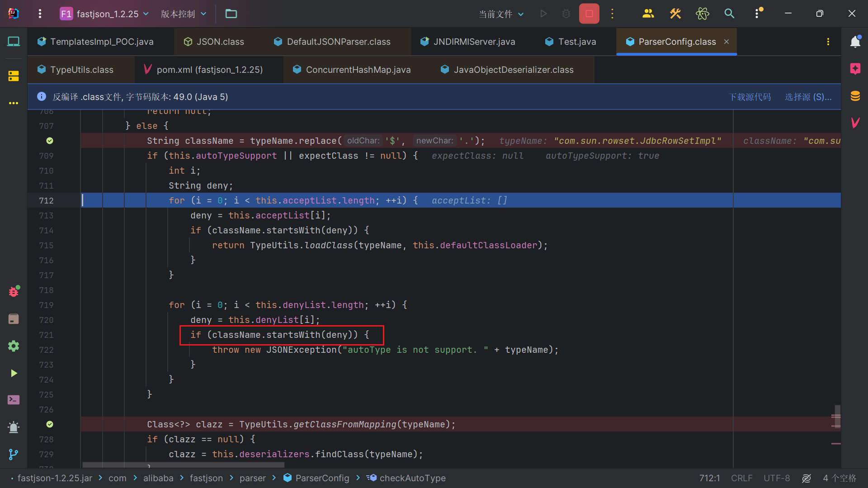This screenshot has height=488, width=868.
Task: Switch to JNDIRMIServer.java tab
Action: pyautogui.click(x=468, y=42)
